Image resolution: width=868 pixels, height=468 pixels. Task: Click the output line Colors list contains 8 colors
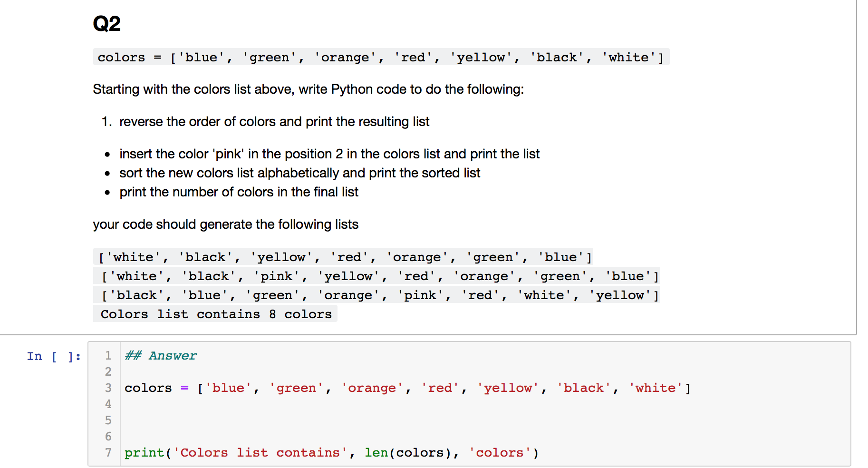coord(215,313)
